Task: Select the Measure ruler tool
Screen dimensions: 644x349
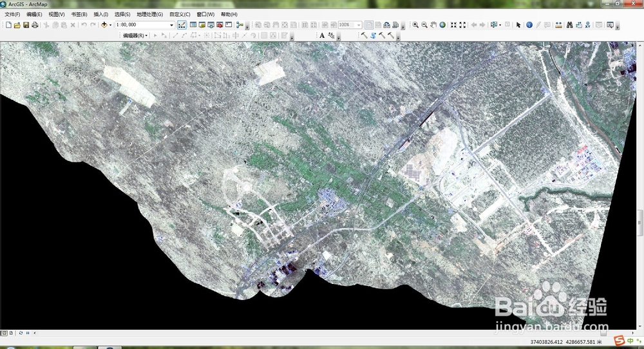Action: coord(558,25)
